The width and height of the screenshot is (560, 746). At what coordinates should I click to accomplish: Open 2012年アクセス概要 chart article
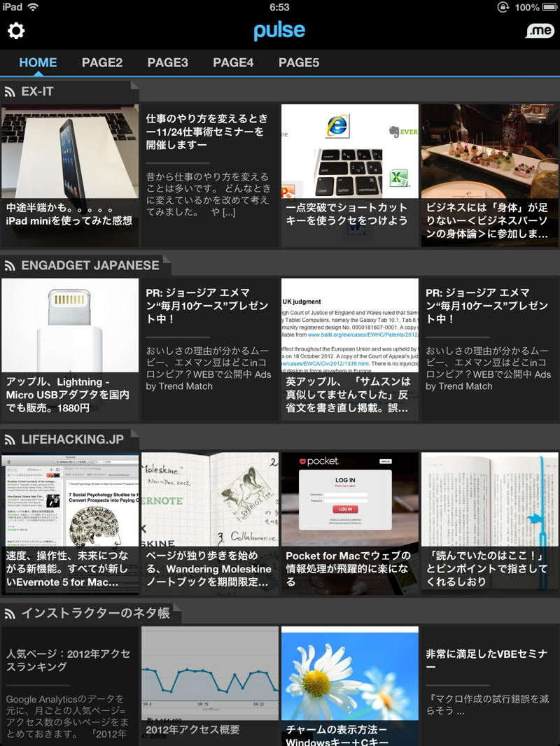(210, 686)
